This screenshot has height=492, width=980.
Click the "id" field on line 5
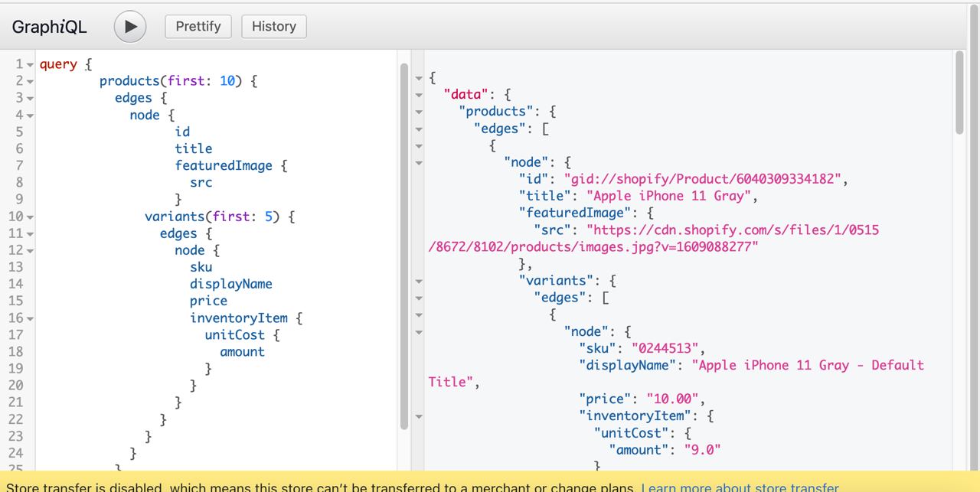[x=182, y=132]
